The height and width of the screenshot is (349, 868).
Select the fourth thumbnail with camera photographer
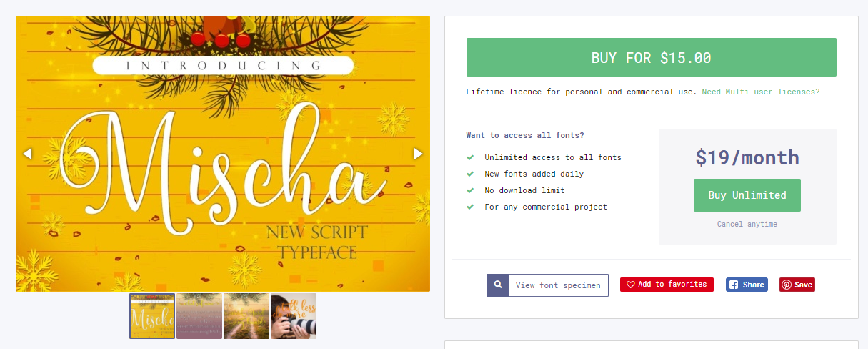[294, 316]
